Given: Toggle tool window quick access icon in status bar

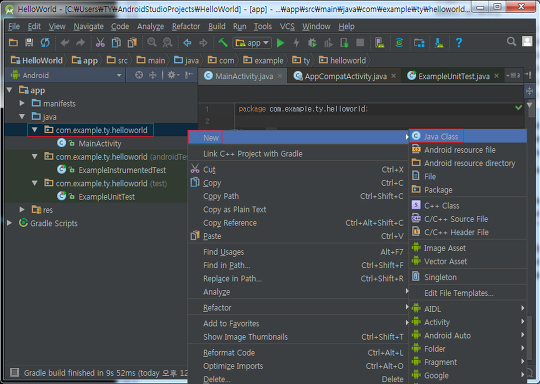Looking at the screenshot, I should click(14, 372).
